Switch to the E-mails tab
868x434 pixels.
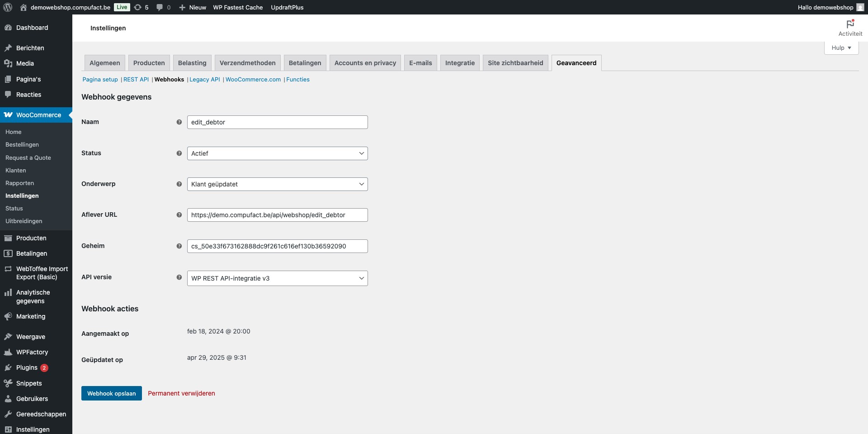[420, 63]
